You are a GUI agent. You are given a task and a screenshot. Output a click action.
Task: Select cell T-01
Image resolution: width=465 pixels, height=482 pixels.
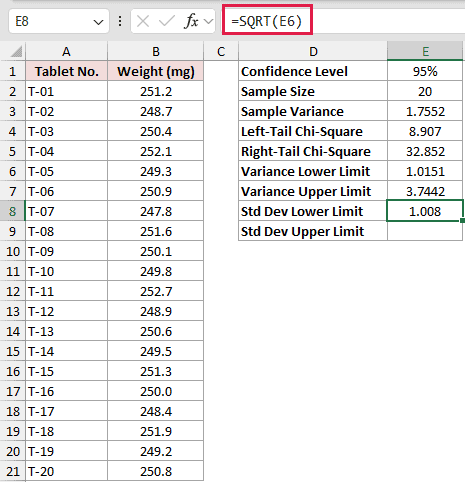[x=67, y=91]
